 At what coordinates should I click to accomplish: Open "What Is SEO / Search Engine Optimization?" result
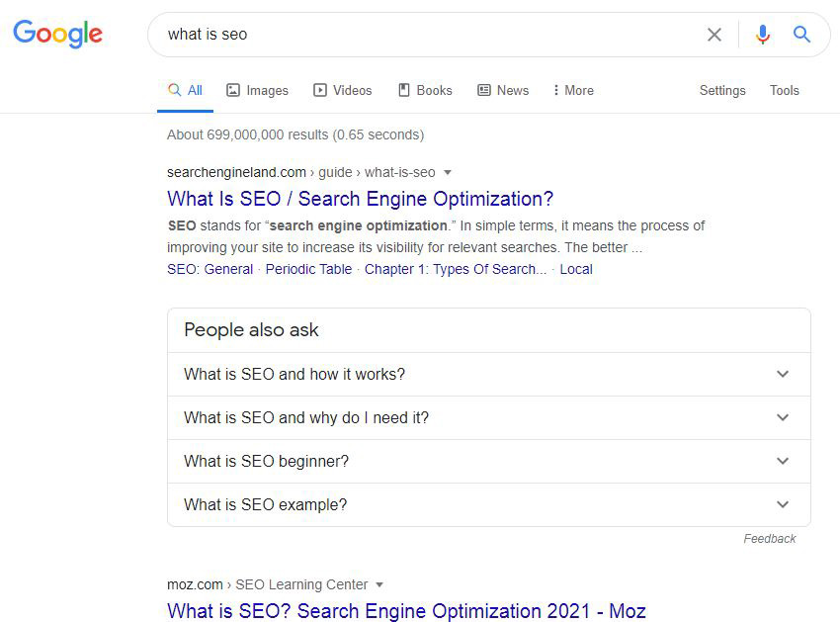[x=361, y=199]
